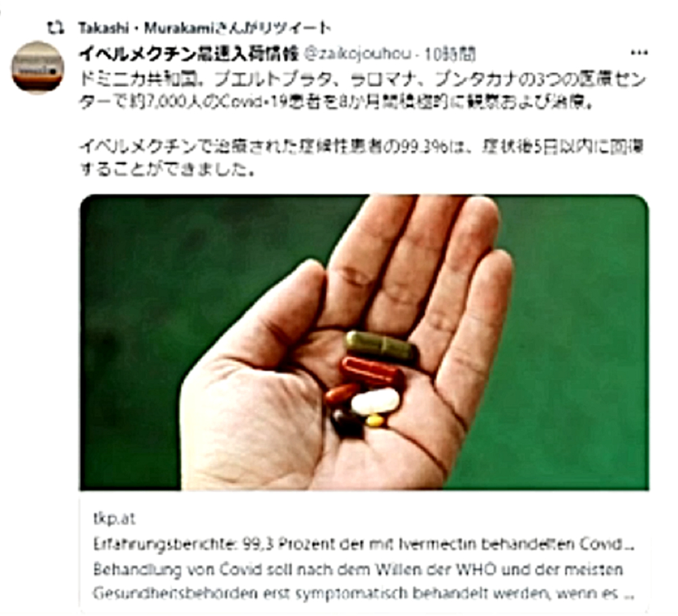Open the イベルメクチン最速入荷情報 display name
The image size is (678, 616).
[188, 54]
